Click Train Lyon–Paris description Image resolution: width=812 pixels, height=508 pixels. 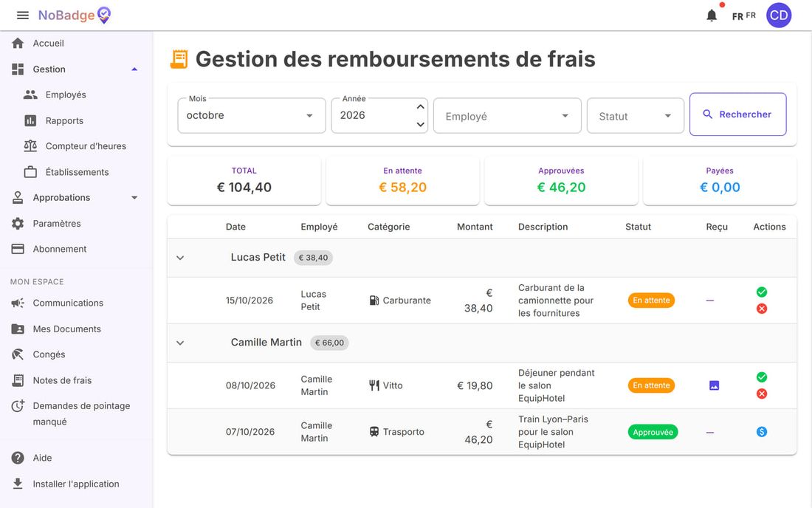(554, 432)
